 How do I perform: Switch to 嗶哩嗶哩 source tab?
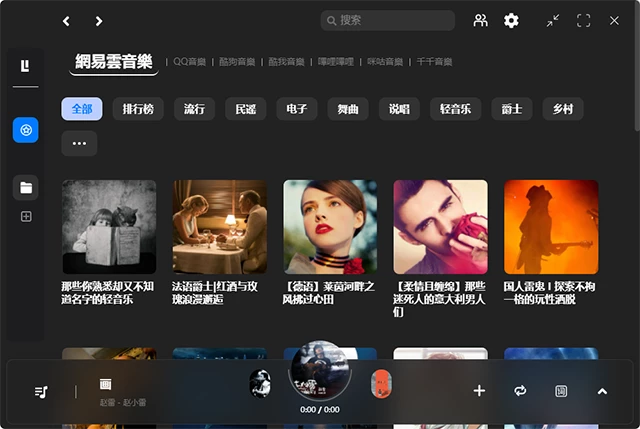pos(336,62)
